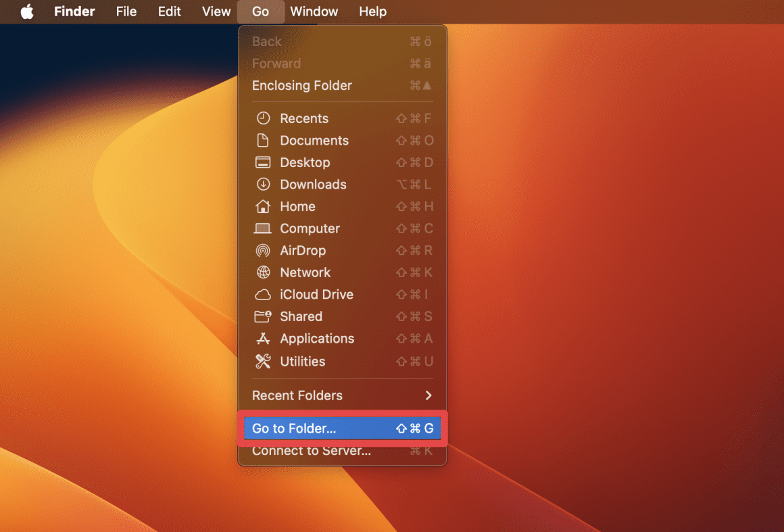Image resolution: width=784 pixels, height=532 pixels.
Task: Select Go to Folder...
Action: tap(294, 428)
